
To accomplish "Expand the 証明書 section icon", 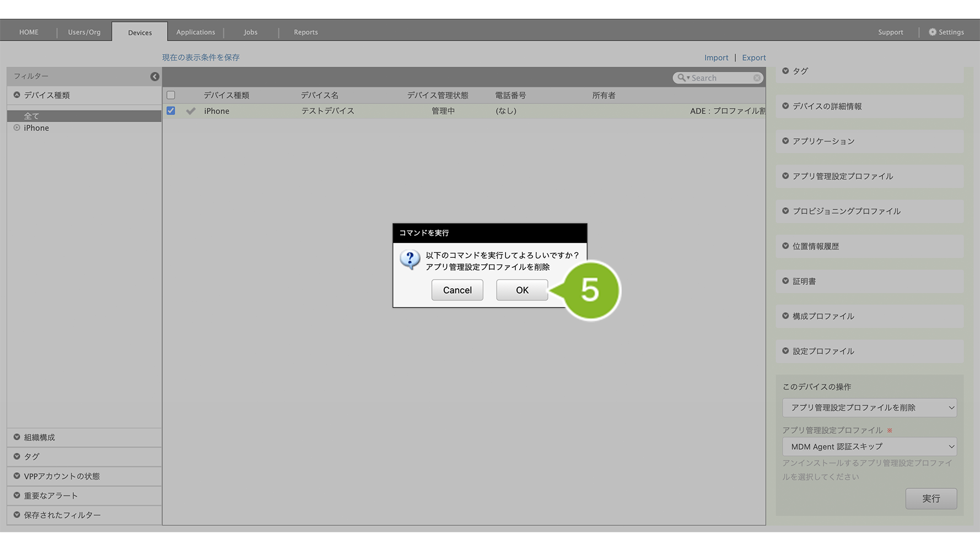I will click(785, 281).
